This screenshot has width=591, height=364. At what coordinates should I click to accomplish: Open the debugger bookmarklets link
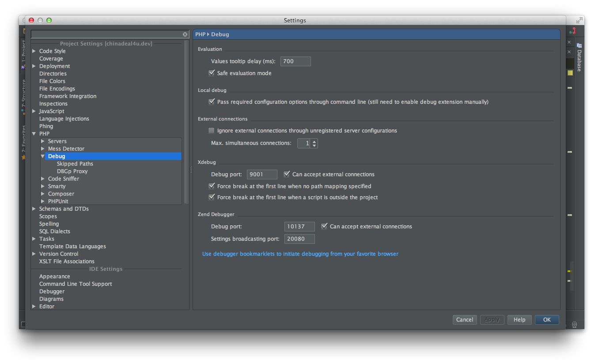300,254
